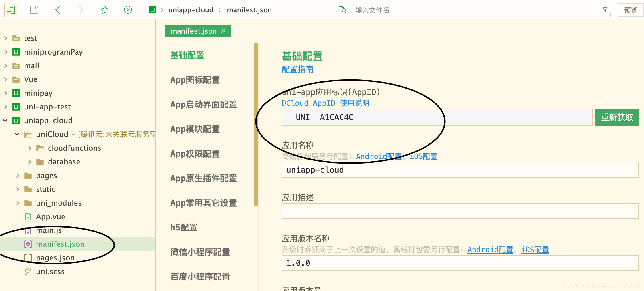644x291 pixels.
Task: Go forward with the right arrow
Action: click(81, 10)
